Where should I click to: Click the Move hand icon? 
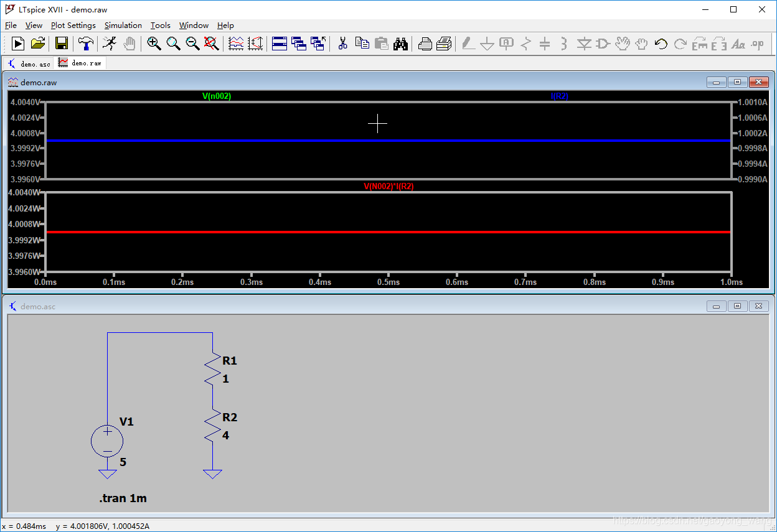pos(623,43)
